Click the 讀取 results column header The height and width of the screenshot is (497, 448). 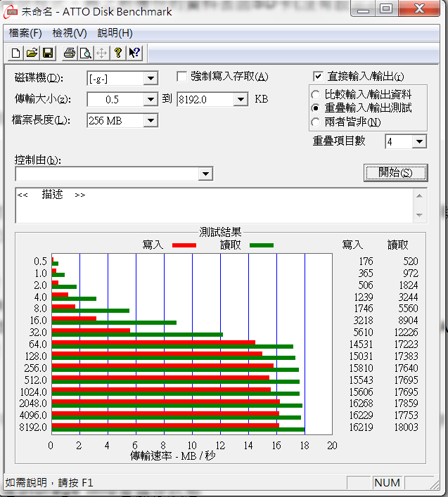[x=398, y=245]
